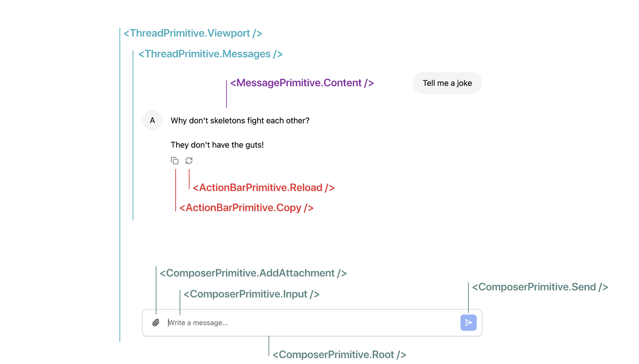Click the Tell me a joke bubble
The height and width of the screenshot is (364, 639).
(x=447, y=83)
